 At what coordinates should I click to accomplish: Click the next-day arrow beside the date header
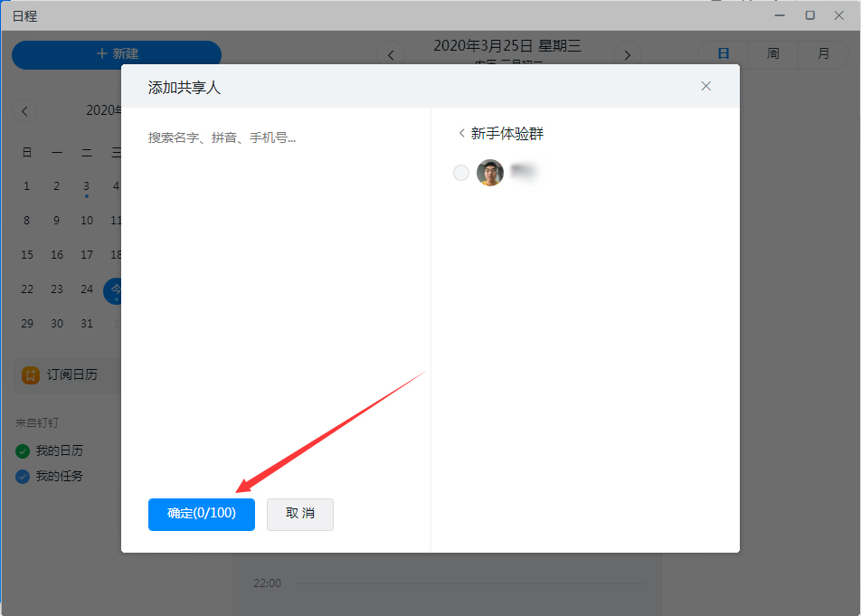click(x=628, y=54)
